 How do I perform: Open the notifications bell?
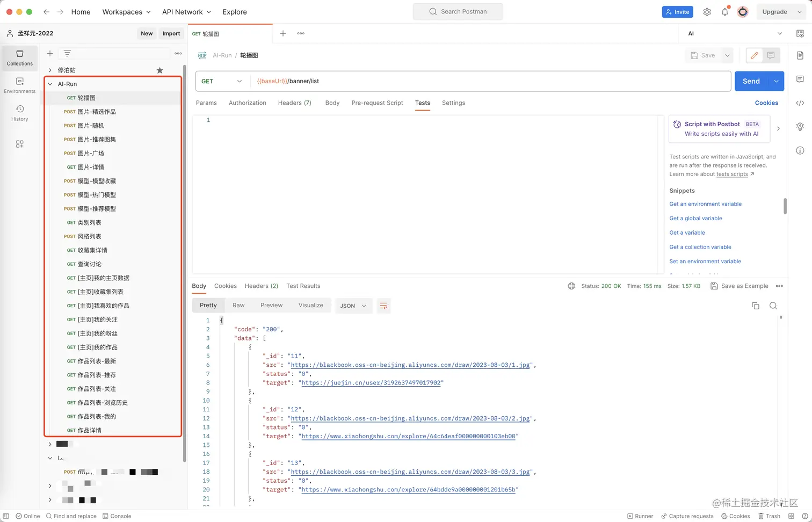[725, 12]
